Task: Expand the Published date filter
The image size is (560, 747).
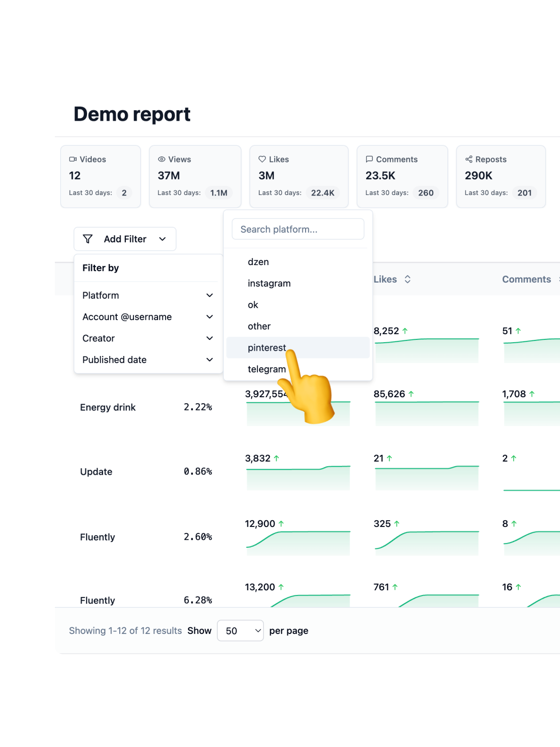Action: point(148,360)
